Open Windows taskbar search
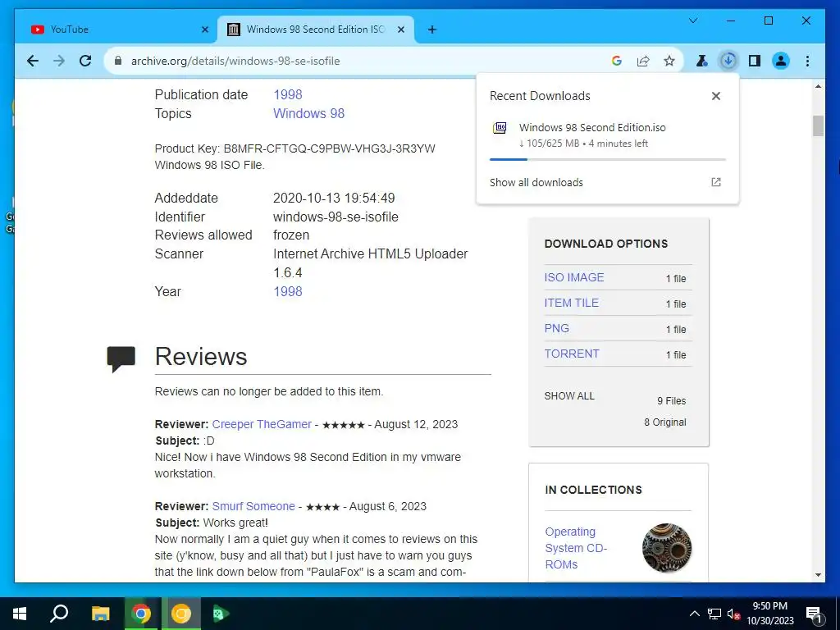The width and height of the screenshot is (840, 630). coord(59,614)
